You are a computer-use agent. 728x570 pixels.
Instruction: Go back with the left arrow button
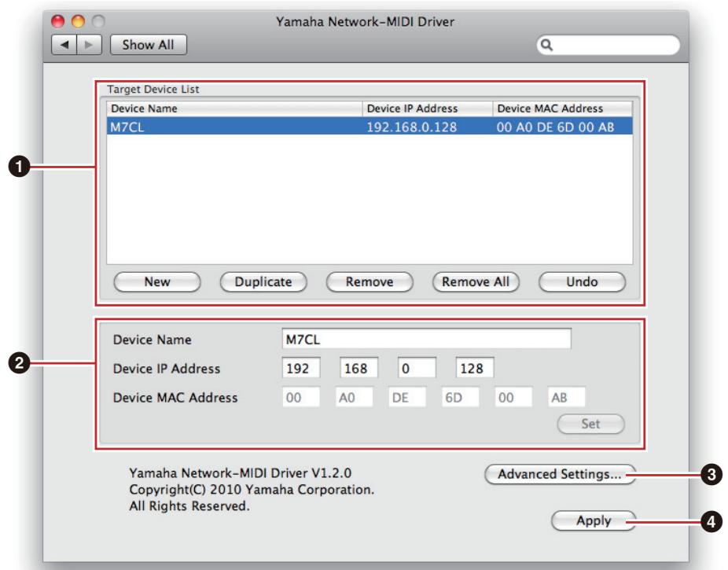pyautogui.click(x=64, y=45)
